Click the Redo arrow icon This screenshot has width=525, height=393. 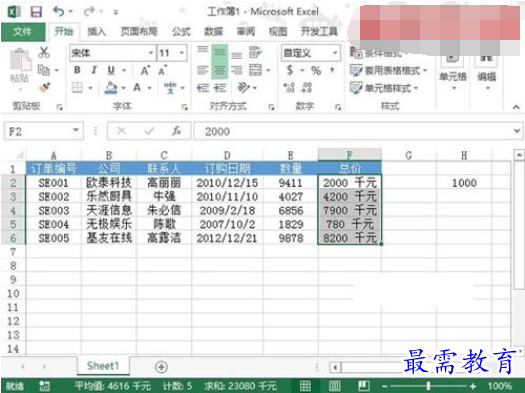(x=89, y=12)
